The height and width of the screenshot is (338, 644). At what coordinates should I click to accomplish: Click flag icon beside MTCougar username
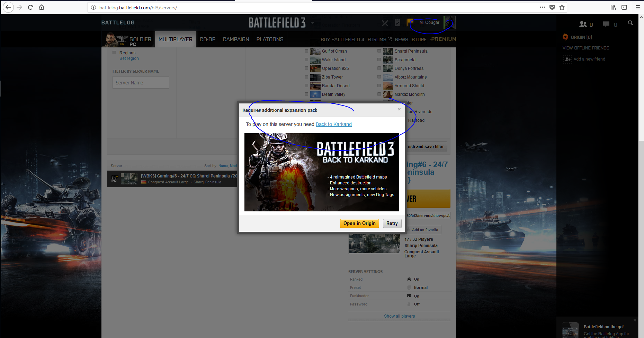[410, 22]
